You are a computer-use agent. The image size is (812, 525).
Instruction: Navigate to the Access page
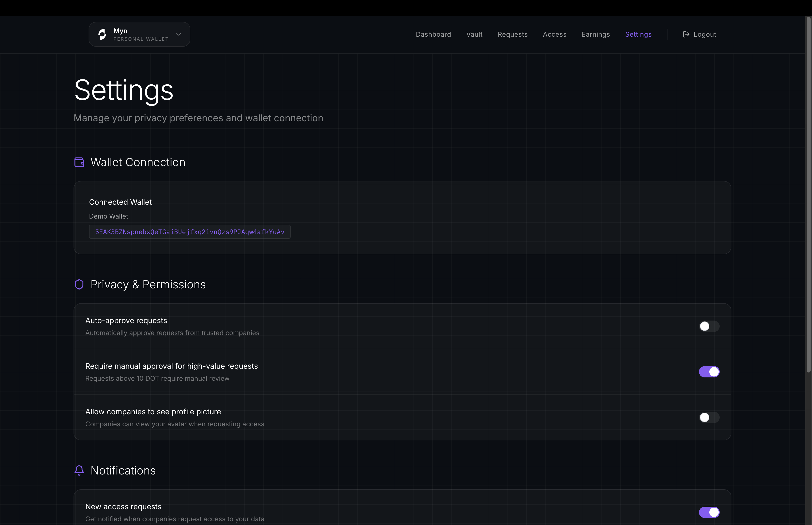(554, 35)
